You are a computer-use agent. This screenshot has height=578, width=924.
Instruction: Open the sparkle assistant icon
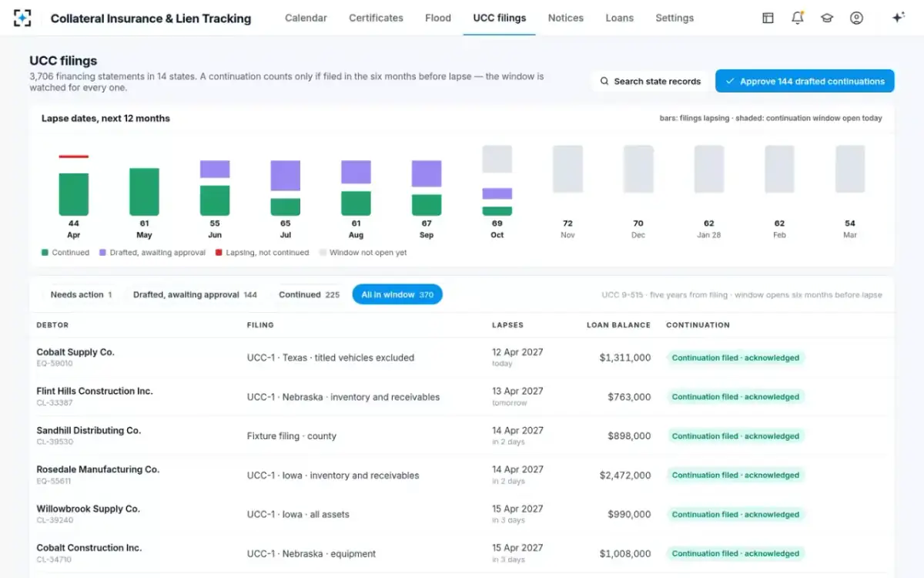(x=898, y=18)
